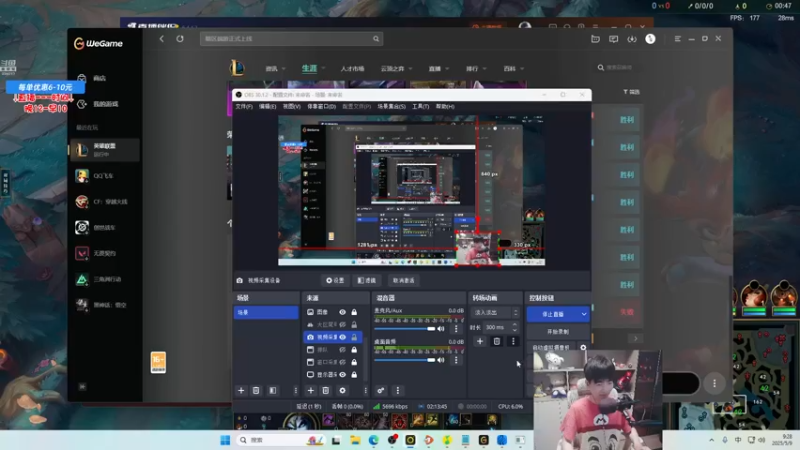The image size is (800, 450).
Task: Focus the WeGame top search field
Action: [291, 39]
